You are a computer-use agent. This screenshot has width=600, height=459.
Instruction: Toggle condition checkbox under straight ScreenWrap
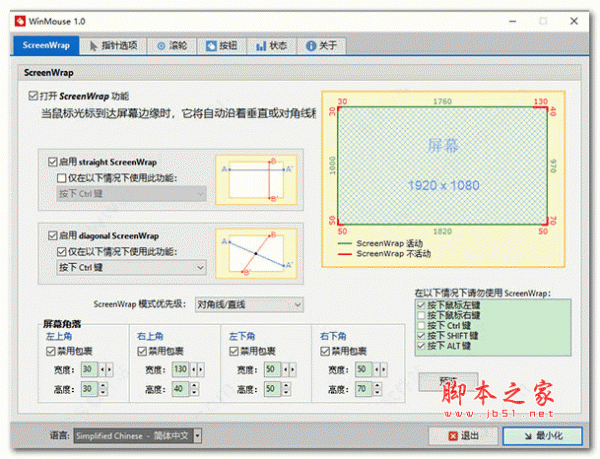pos(61,178)
